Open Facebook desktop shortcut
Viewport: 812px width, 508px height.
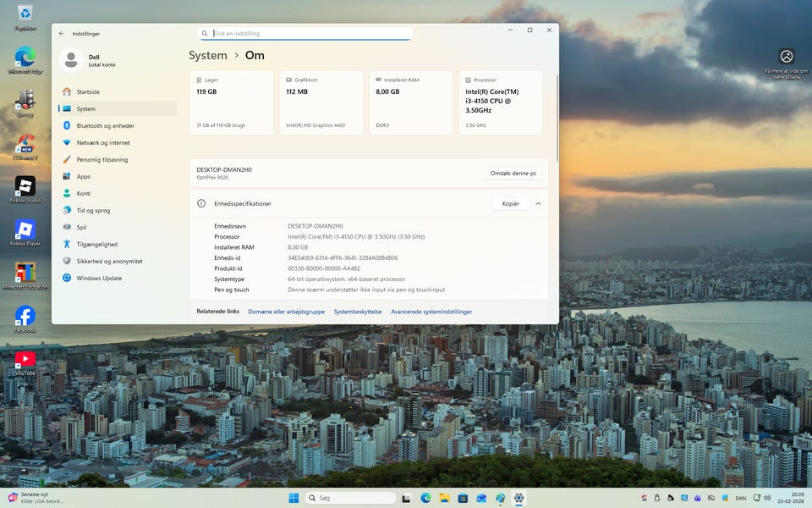(x=25, y=317)
